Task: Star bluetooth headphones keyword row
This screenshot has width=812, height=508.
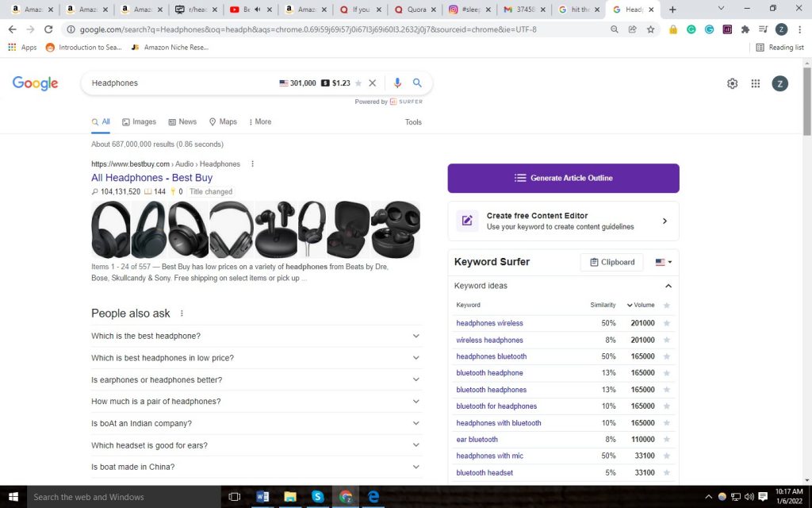Action: point(667,390)
